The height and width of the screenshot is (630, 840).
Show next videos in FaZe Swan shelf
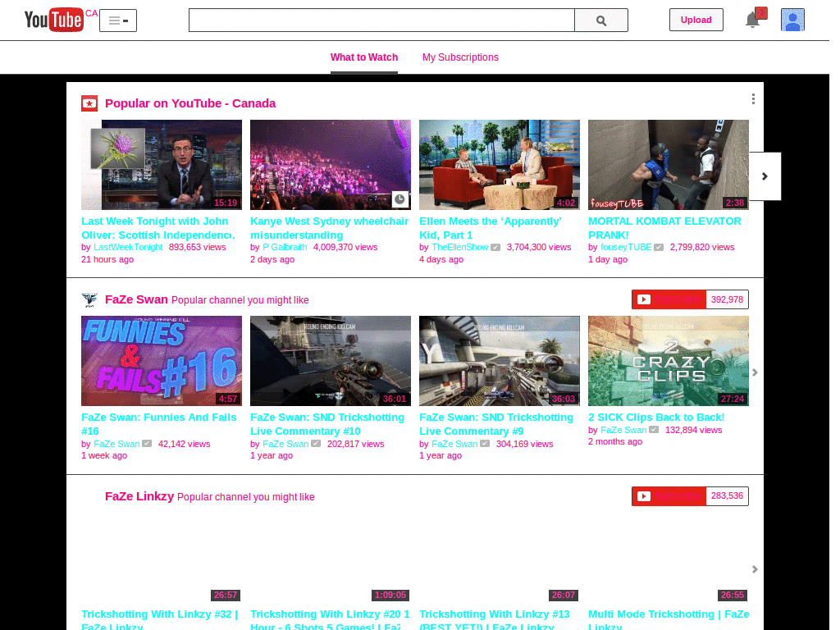(755, 372)
